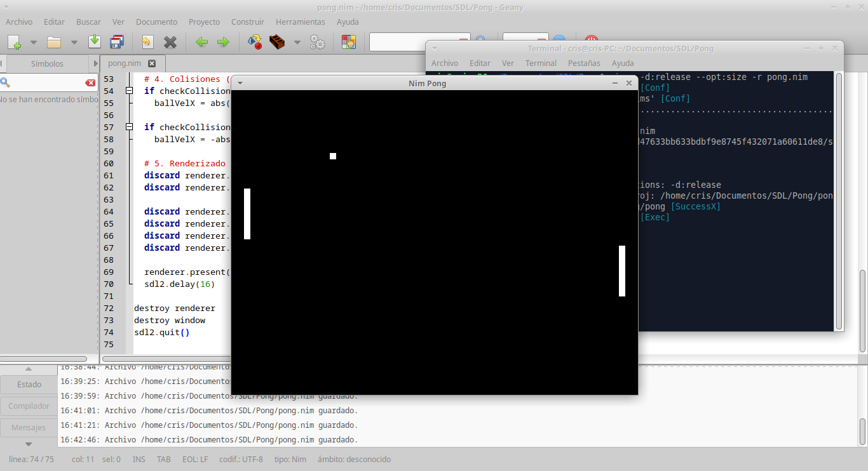
Task: Click the Execute gears icon
Action: (317, 43)
